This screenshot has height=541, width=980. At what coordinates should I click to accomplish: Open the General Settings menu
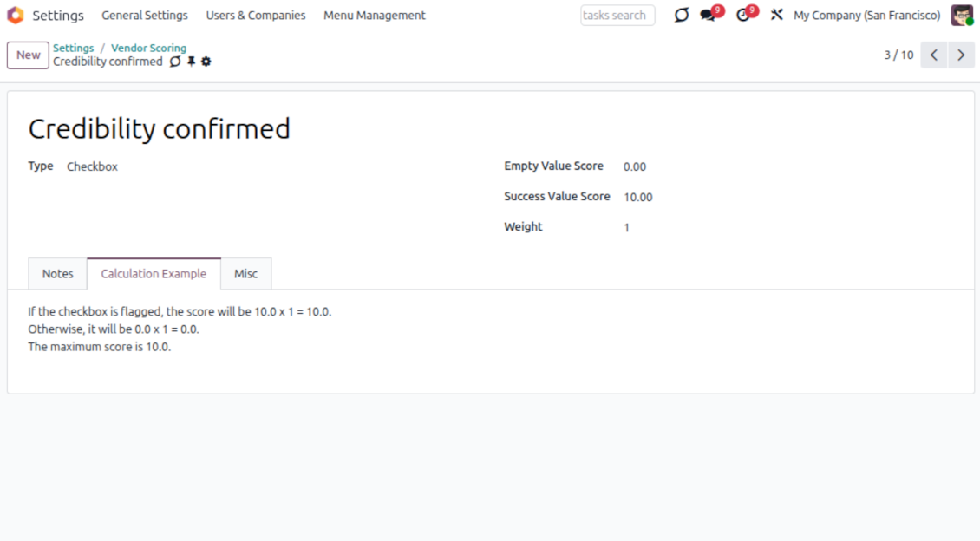(145, 16)
